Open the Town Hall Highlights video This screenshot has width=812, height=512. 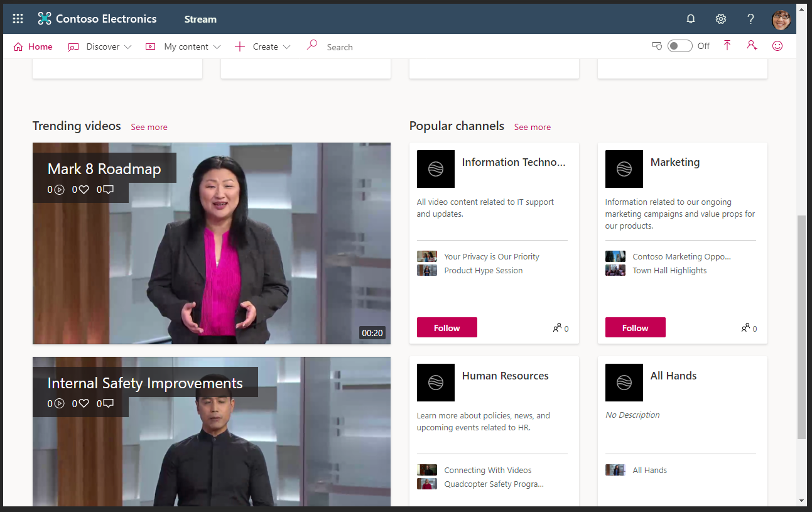[669, 270]
